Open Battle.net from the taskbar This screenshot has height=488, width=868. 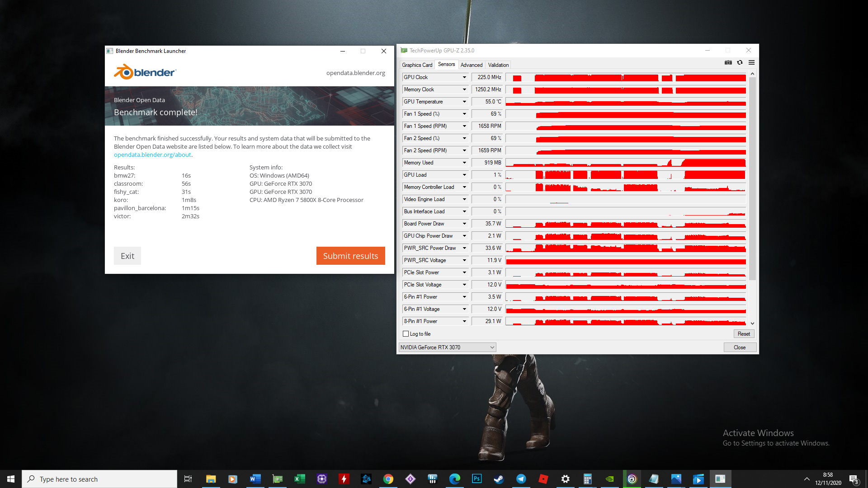pyautogui.click(x=366, y=479)
